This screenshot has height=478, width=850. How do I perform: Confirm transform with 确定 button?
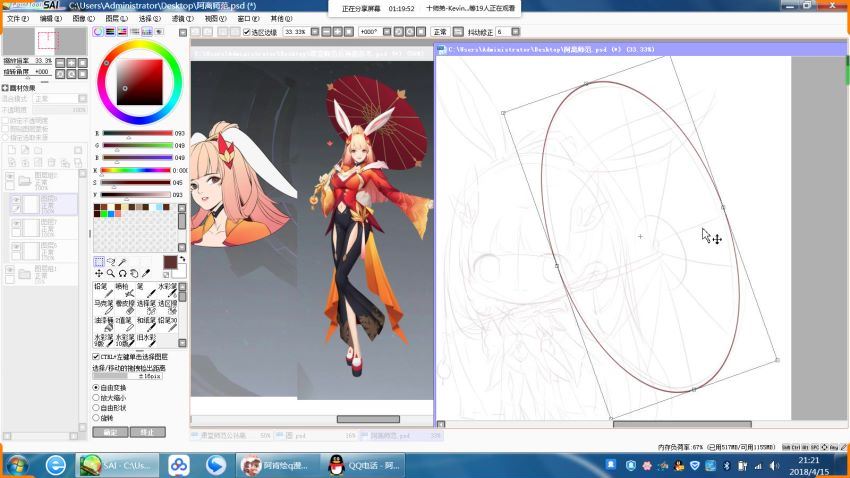tap(111, 432)
